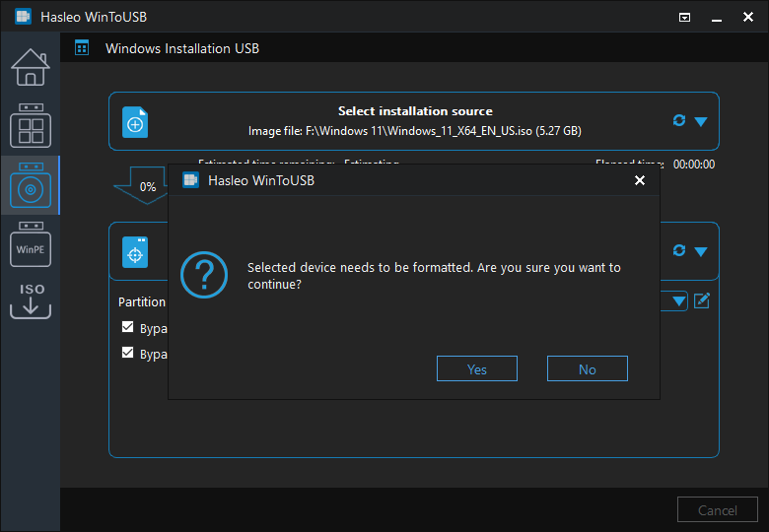The width and height of the screenshot is (769, 532).
Task: Refresh the destination drive list
Action: coord(678,250)
